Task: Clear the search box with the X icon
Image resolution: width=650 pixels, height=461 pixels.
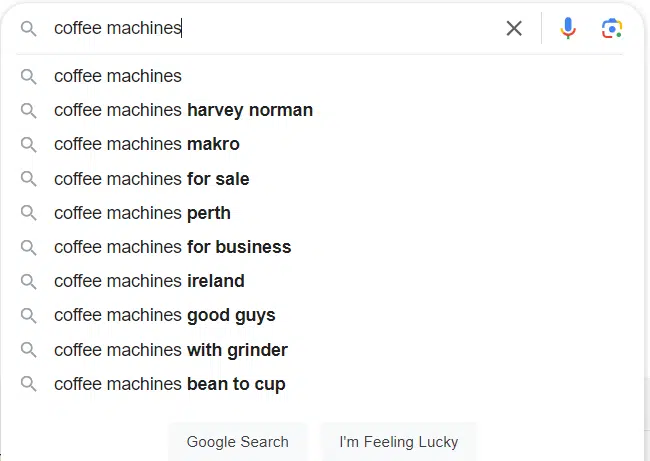Action: 514,29
